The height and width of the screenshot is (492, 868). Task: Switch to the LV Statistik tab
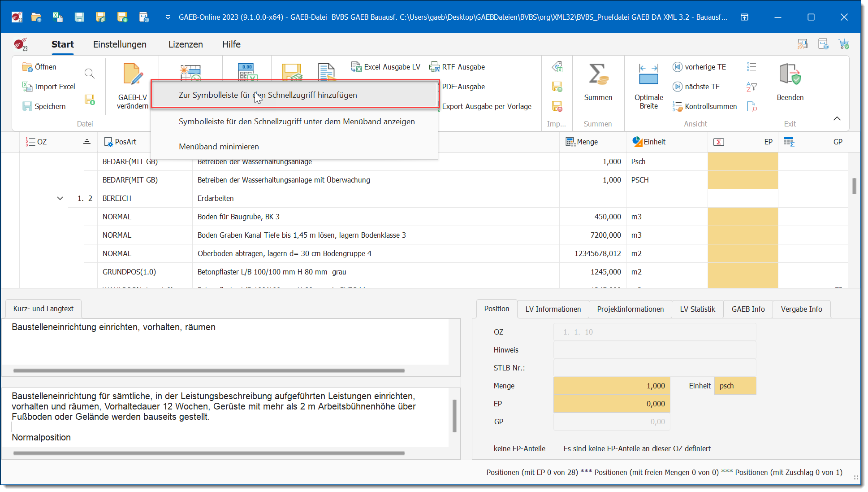[697, 309]
